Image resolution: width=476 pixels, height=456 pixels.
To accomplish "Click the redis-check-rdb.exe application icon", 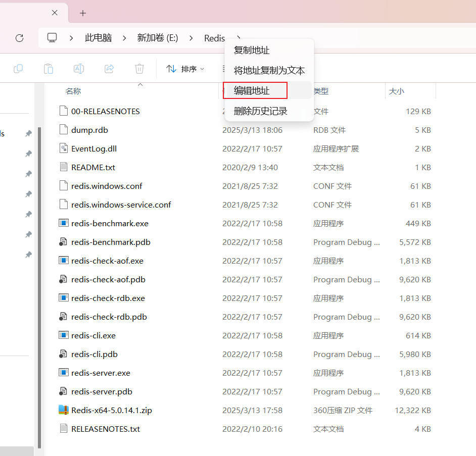I will coord(64,298).
